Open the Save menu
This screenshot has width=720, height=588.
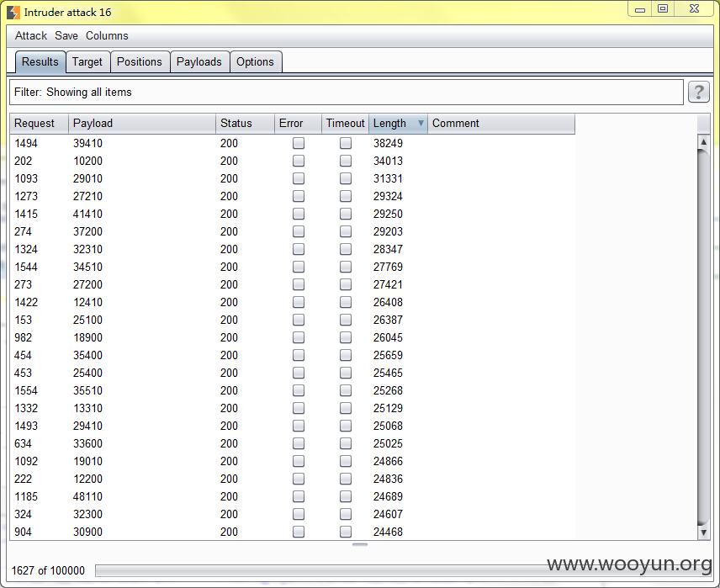pos(66,36)
